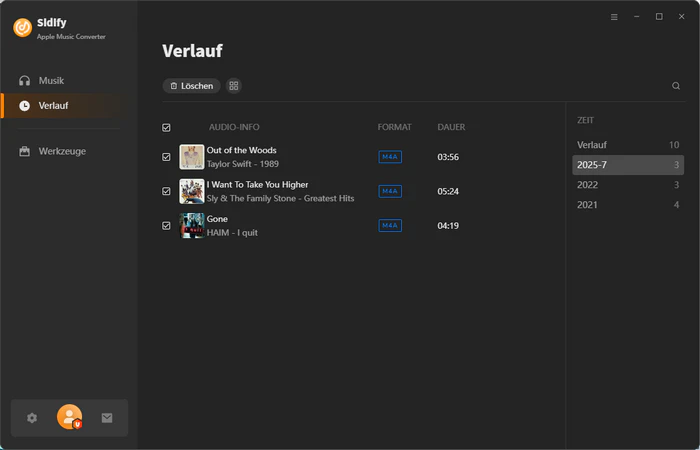Select the 2021 time filter
This screenshot has width=700, height=450.
coord(628,205)
